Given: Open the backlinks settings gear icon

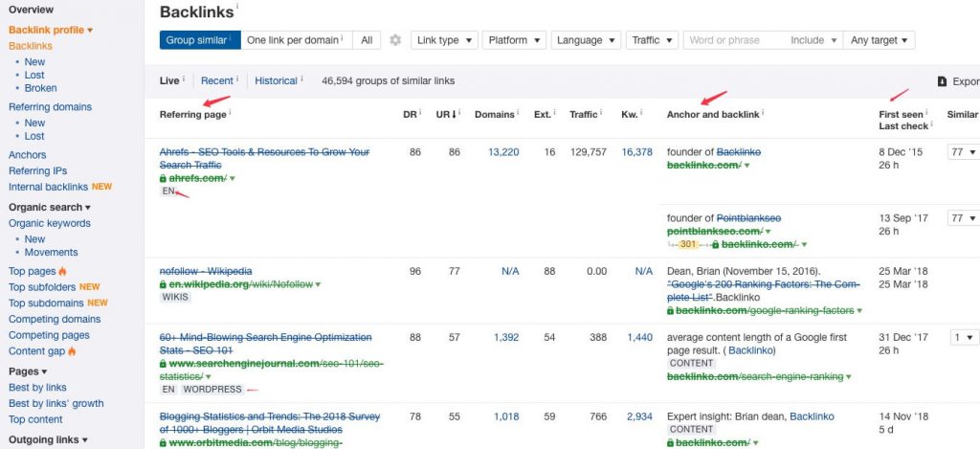Looking at the screenshot, I should (395, 40).
